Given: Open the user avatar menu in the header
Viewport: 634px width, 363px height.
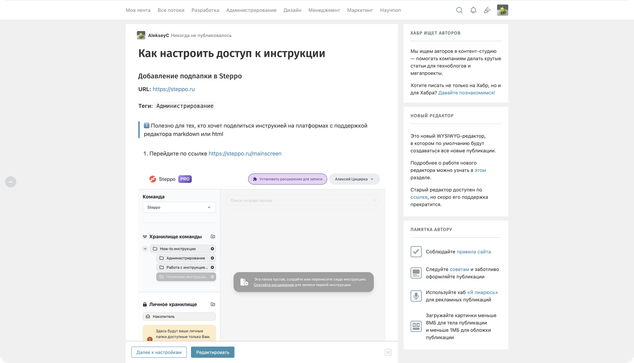Looking at the screenshot, I should click(503, 10).
